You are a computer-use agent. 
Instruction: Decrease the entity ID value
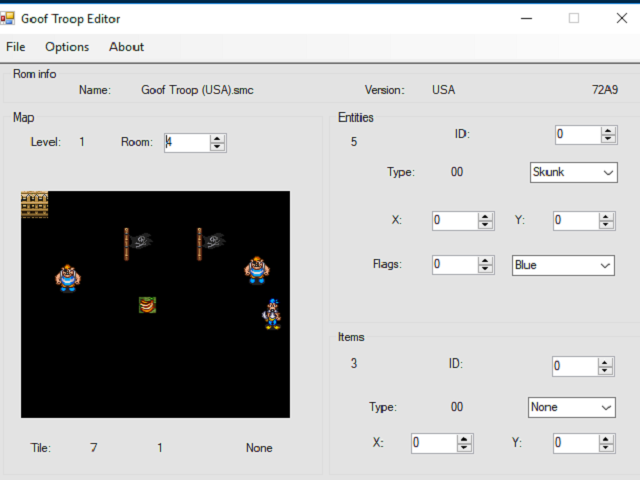click(607, 139)
